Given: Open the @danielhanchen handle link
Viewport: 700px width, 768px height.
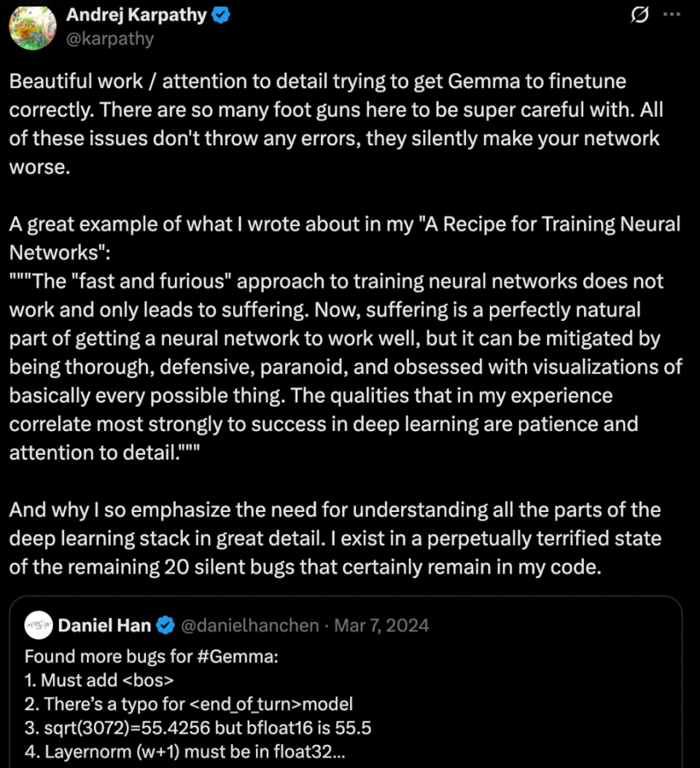Looking at the screenshot, I should (249, 625).
